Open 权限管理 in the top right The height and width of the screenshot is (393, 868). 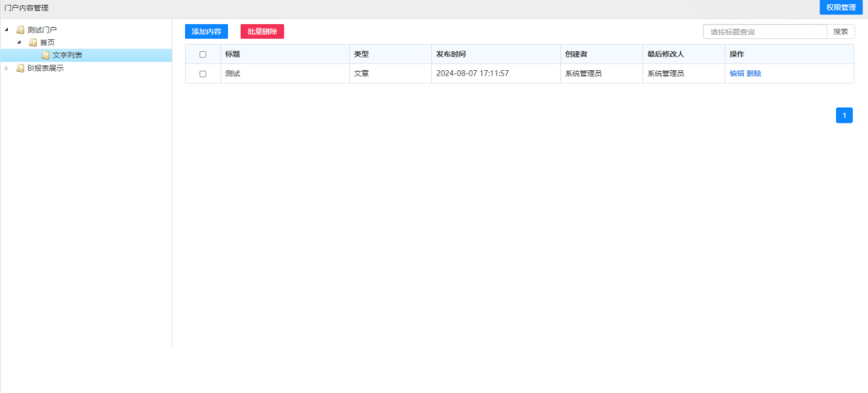coord(841,7)
